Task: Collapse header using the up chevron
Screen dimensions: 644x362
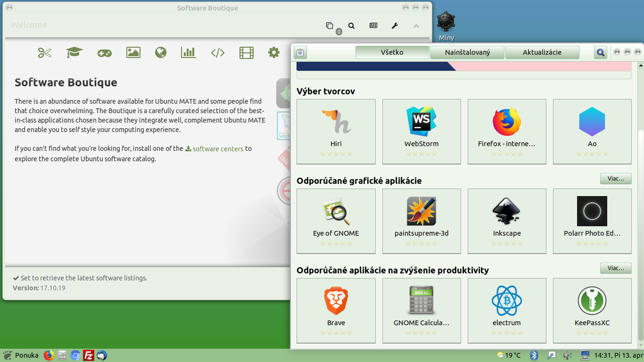Action: point(416,26)
